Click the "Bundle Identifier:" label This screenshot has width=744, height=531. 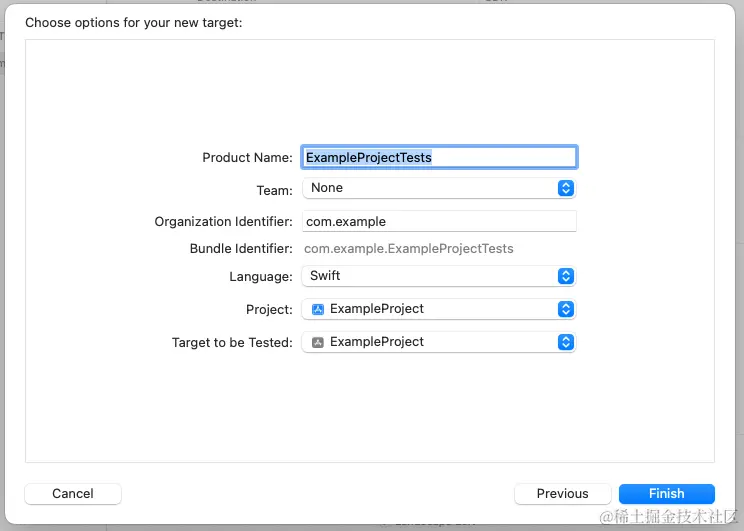click(241, 249)
